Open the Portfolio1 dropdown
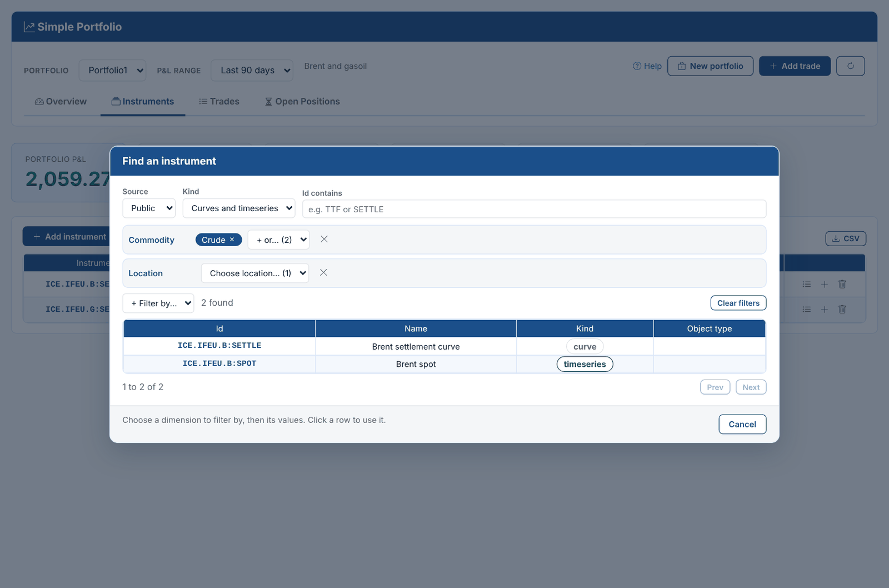 click(x=113, y=71)
